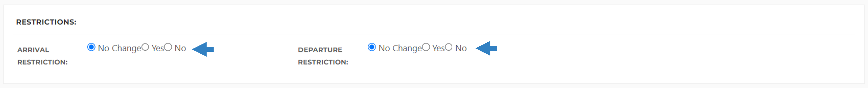Viewport: 868px width, 88px height.
Task: Click the horizontal divider under the RESTRICTIONS heading
Action: (x=434, y=34)
